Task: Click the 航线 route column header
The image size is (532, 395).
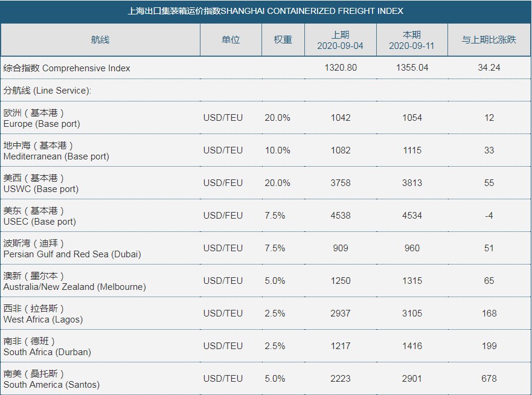Action: [100, 40]
